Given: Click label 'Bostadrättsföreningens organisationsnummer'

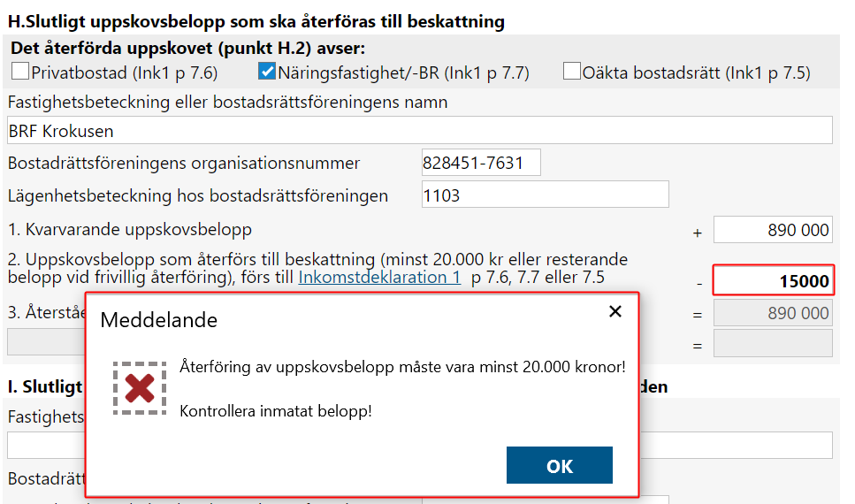Looking at the screenshot, I should [184, 163].
